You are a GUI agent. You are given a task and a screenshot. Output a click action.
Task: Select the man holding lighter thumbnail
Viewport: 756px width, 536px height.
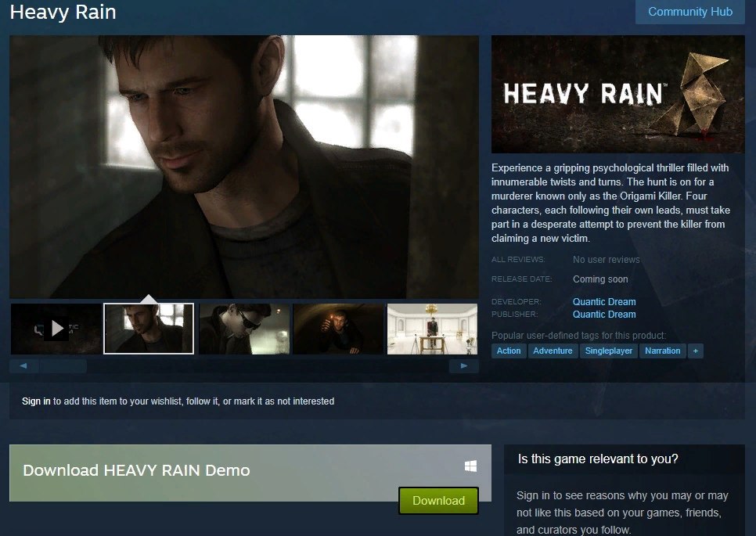click(x=338, y=329)
